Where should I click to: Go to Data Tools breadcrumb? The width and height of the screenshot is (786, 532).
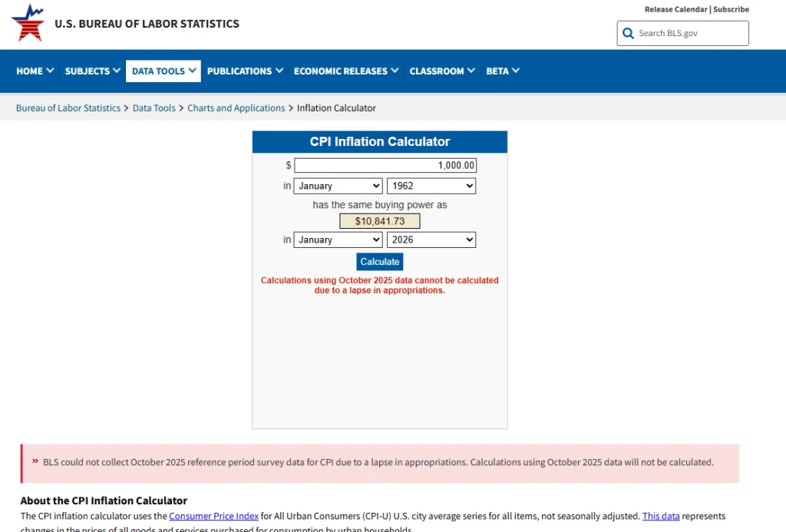(154, 107)
